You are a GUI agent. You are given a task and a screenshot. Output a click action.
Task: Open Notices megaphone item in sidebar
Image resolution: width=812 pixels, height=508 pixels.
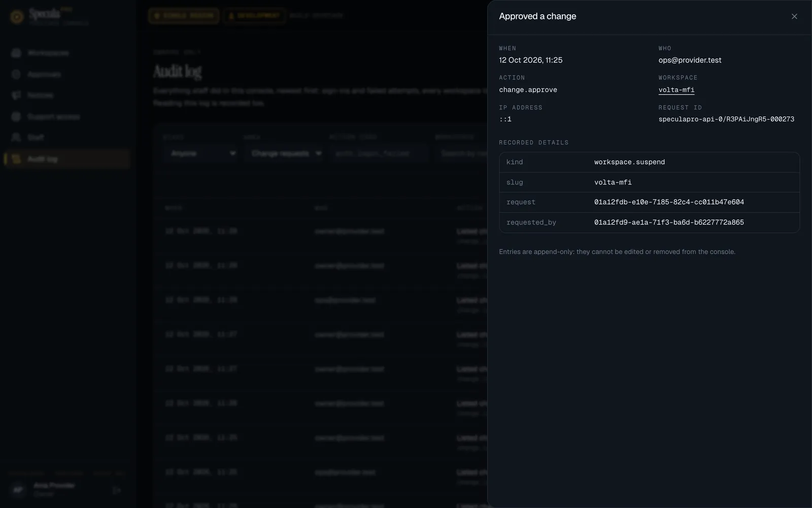coord(66,95)
